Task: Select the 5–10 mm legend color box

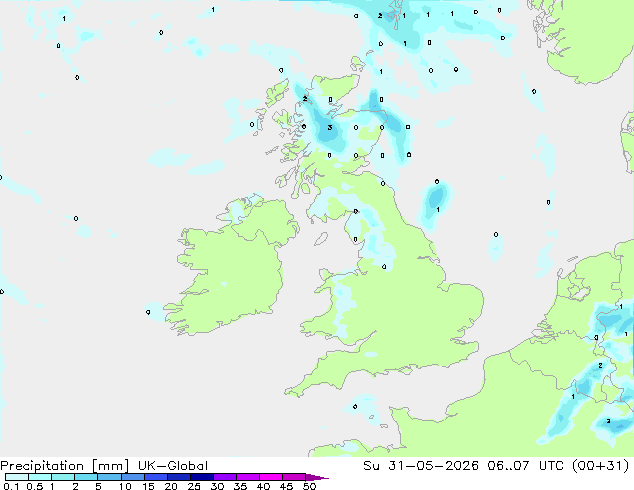Action: coord(109,477)
